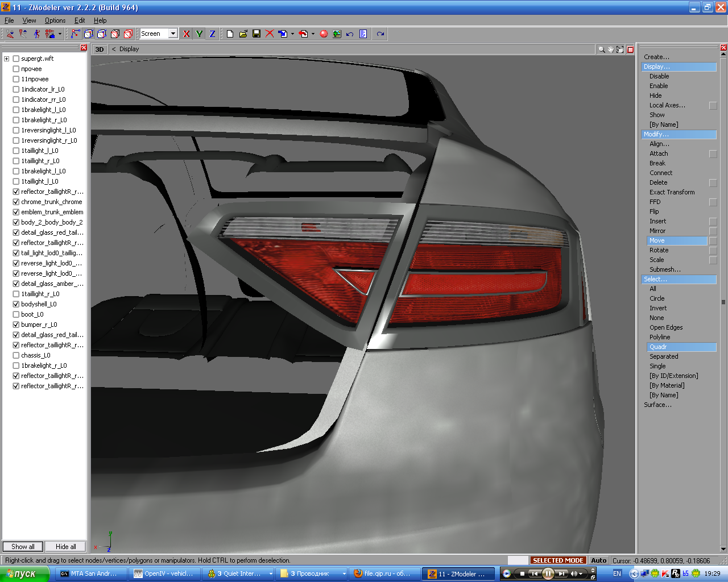
Task: Open the dropdown arrow beside polygons level icon
Action: (x=60, y=34)
